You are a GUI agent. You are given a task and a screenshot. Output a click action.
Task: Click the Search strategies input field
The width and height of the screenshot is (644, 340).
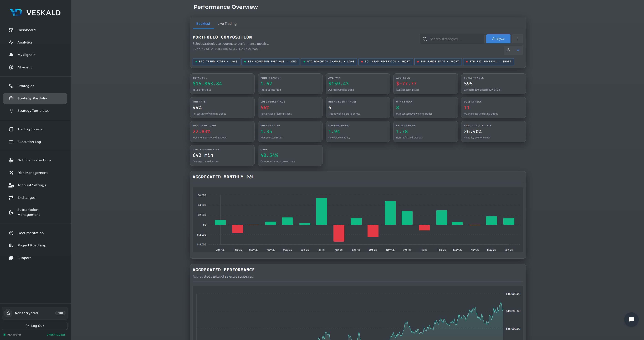[452, 39]
